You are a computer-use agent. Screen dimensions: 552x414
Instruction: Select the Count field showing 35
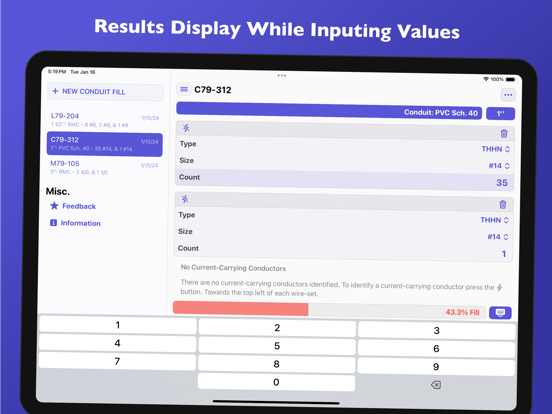pyautogui.click(x=344, y=180)
